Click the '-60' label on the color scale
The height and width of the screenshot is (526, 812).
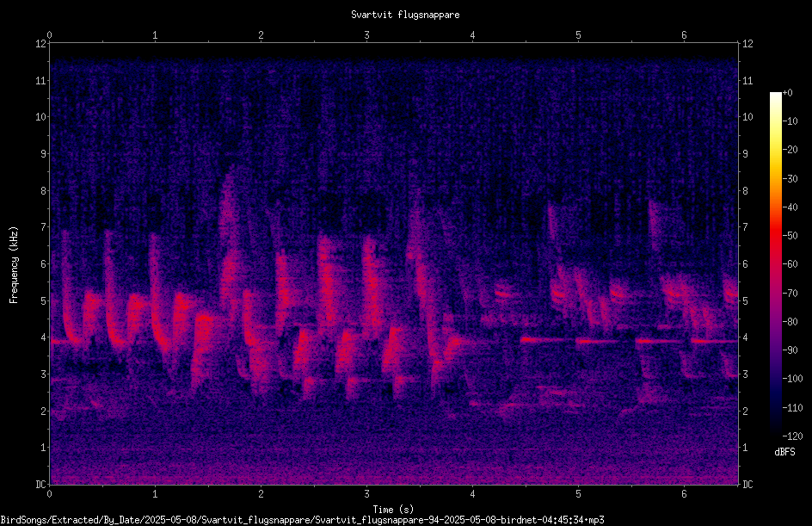(x=790, y=264)
